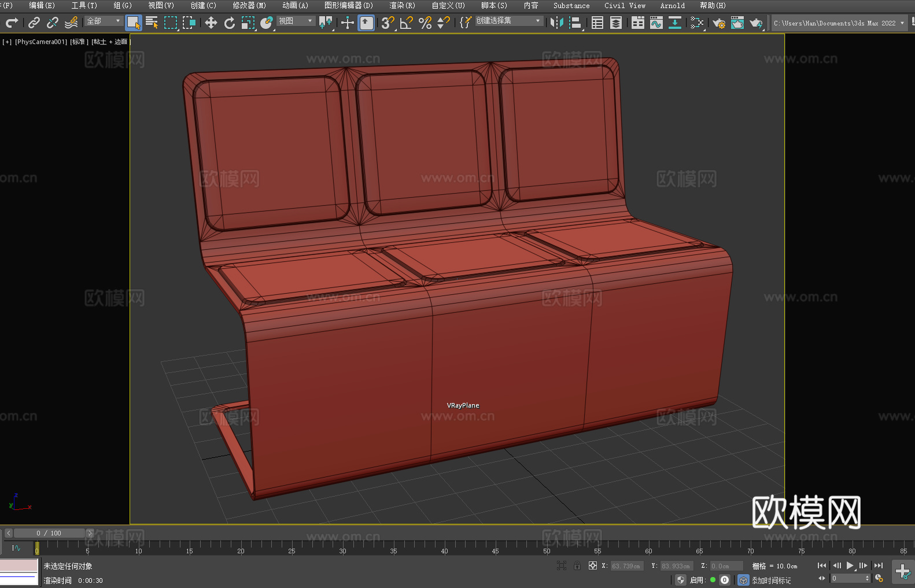Click the time slider 0 / 100 handle
Image resolution: width=915 pixels, height=588 pixels.
click(x=49, y=533)
